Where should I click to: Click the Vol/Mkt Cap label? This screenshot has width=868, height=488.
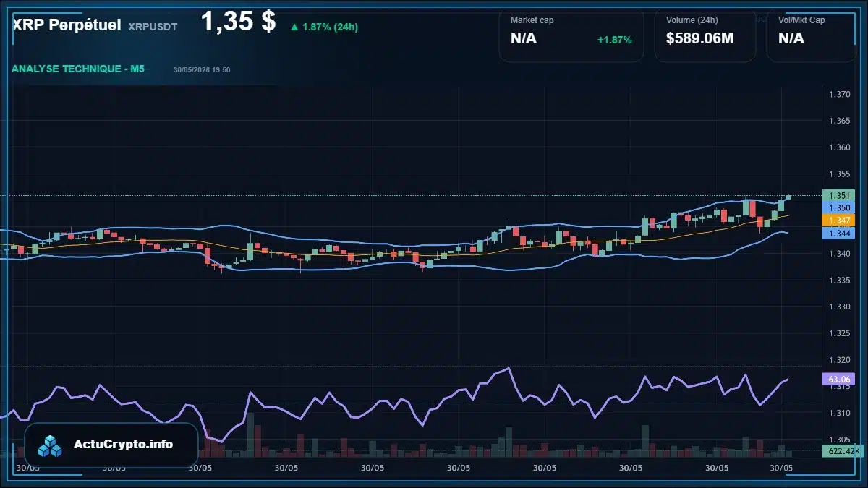801,20
